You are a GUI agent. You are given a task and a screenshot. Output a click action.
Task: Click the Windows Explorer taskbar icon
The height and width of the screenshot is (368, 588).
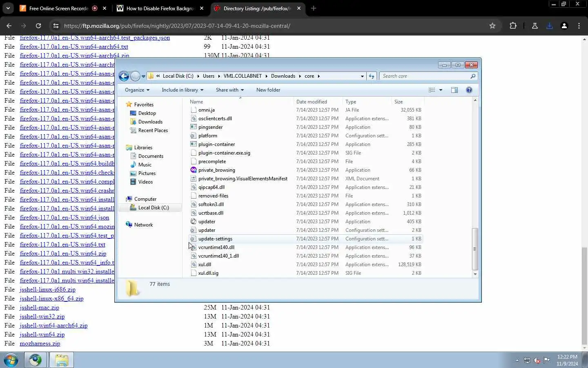[x=62, y=360]
